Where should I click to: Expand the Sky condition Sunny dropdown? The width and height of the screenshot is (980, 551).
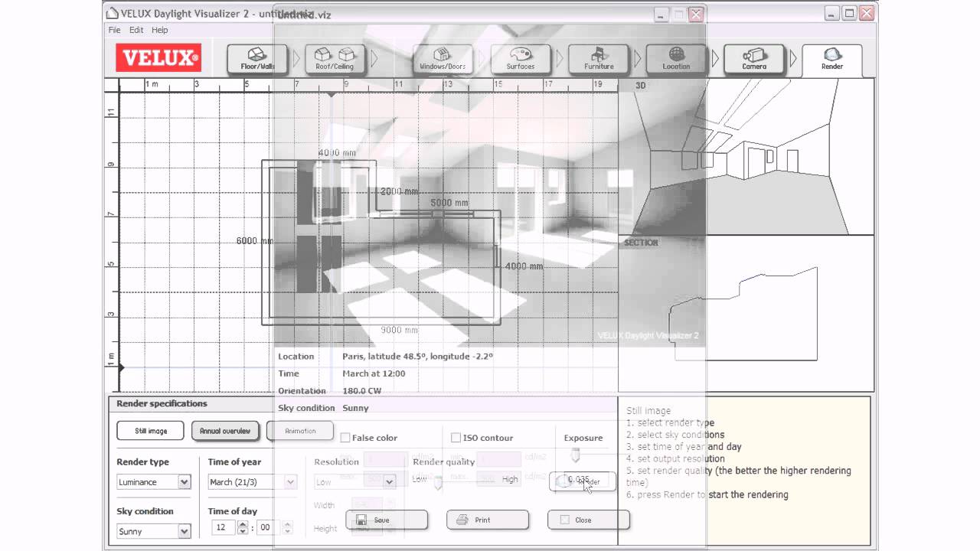[x=184, y=531]
